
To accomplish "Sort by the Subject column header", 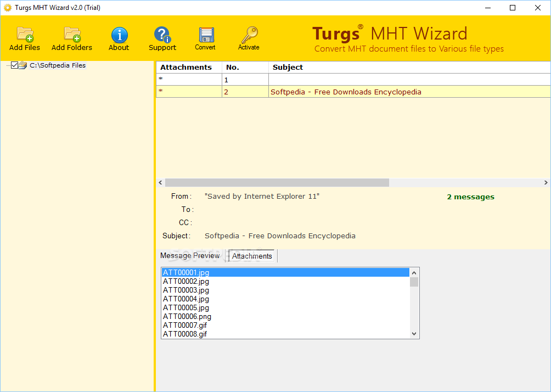I will tap(409, 67).
